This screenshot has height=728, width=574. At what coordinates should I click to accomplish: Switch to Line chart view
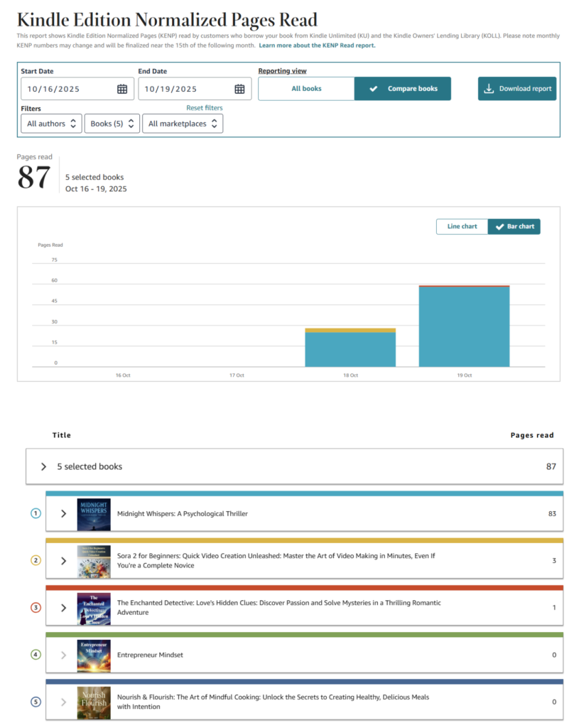tap(462, 227)
